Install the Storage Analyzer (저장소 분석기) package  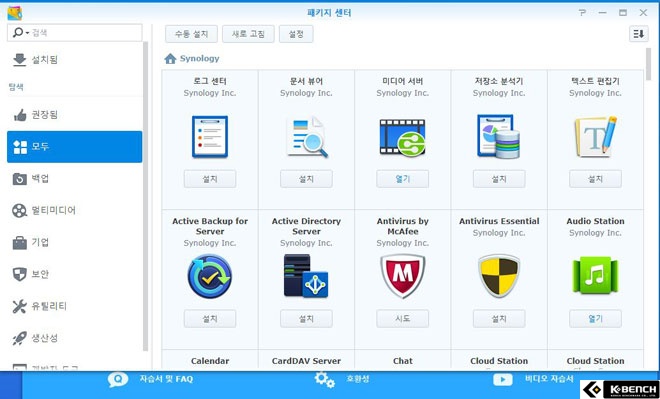pyautogui.click(x=499, y=179)
